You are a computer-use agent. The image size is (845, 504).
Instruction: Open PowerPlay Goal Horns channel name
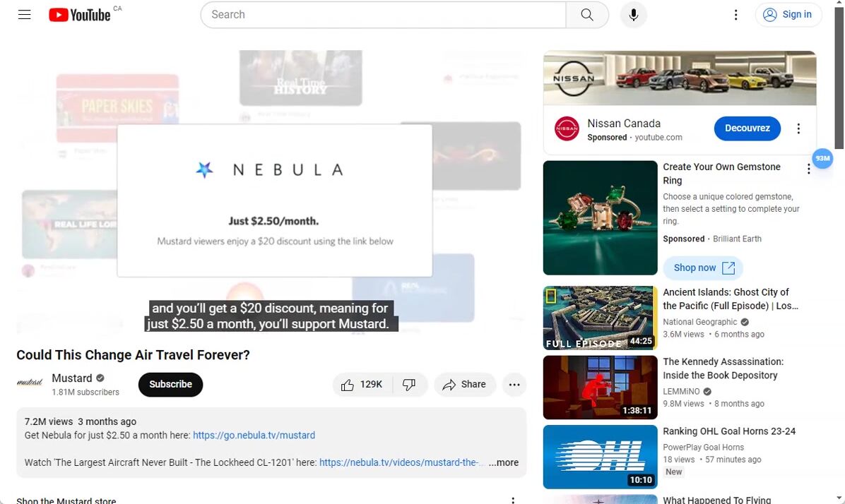pyautogui.click(x=703, y=447)
